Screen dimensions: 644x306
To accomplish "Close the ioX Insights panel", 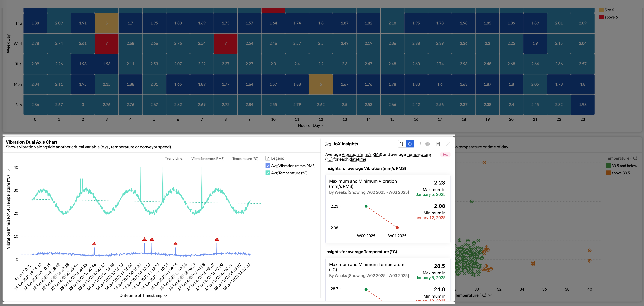I will pos(448,144).
